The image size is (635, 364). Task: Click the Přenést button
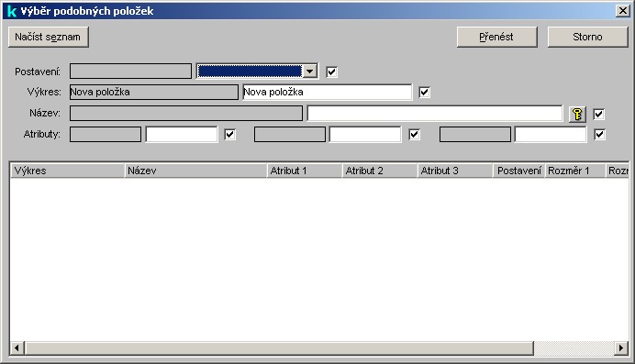497,38
